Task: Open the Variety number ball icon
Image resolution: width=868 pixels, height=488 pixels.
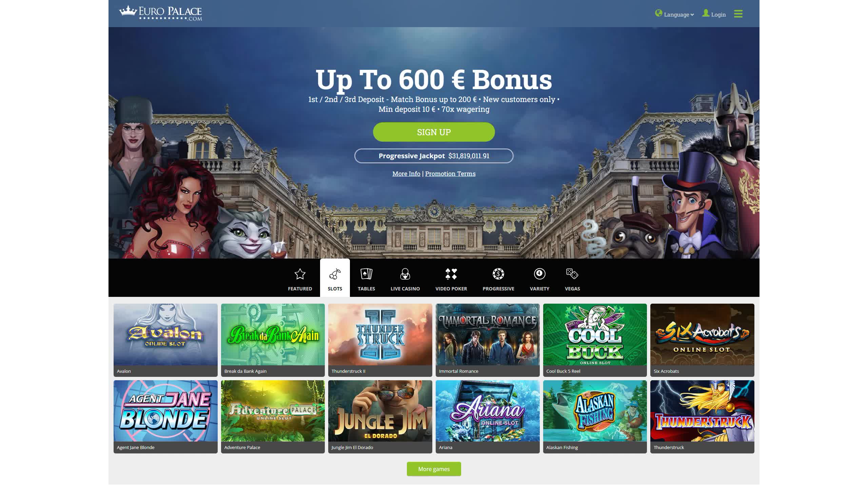Action: [539, 274]
